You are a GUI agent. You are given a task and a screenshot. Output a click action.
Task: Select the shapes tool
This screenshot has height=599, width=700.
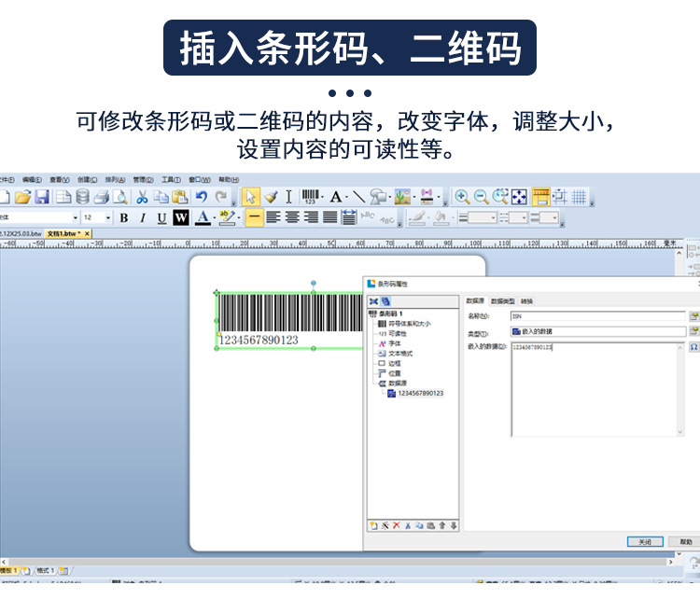(378, 197)
